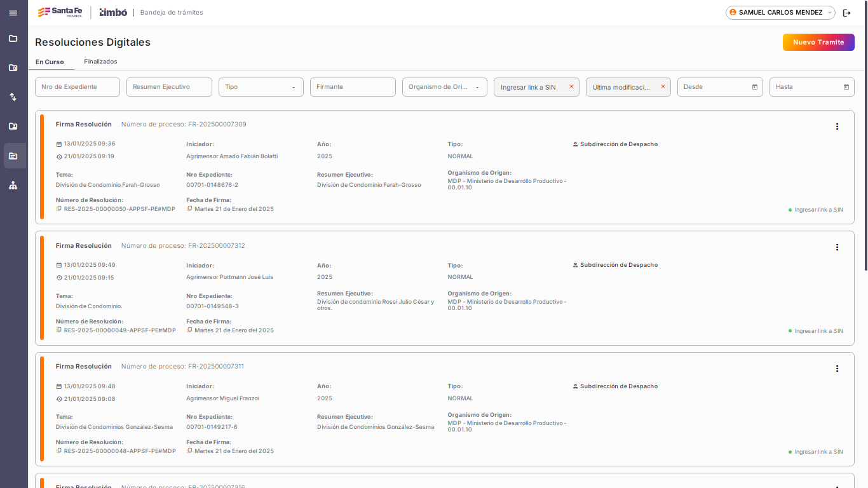Image resolution: width=868 pixels, height=488 pixels.
Task: Select the En Curso tab
Action: coord(50,62)
